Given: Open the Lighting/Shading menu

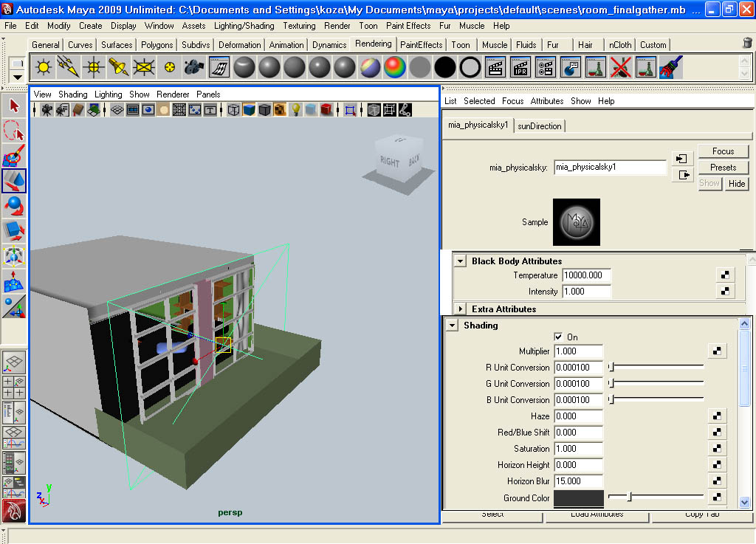Looking at the screenshot, I should pyautogui.click(x=244, y=26).
